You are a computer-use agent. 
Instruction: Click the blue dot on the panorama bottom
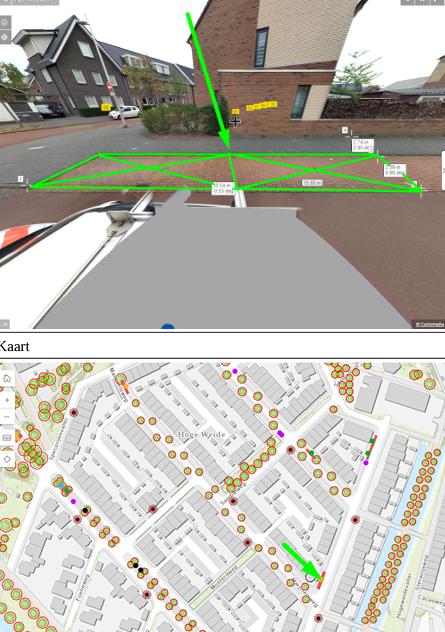[x=168, y=326]
